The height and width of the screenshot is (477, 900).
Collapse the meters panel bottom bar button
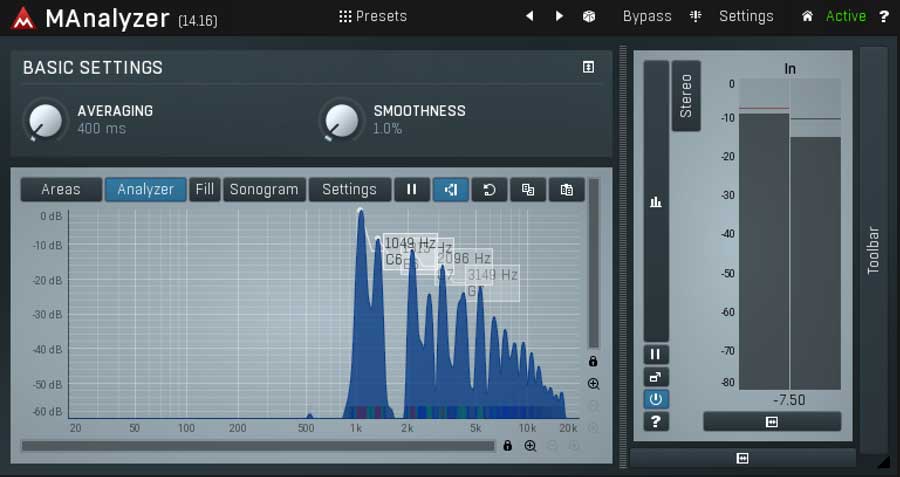tap(743, 458)
